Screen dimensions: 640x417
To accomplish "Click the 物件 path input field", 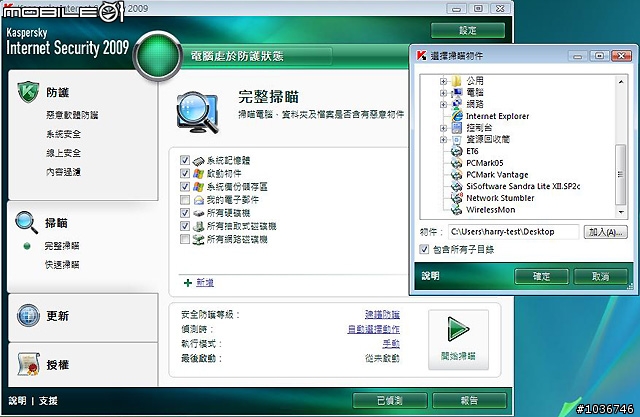I will [513, 232].
